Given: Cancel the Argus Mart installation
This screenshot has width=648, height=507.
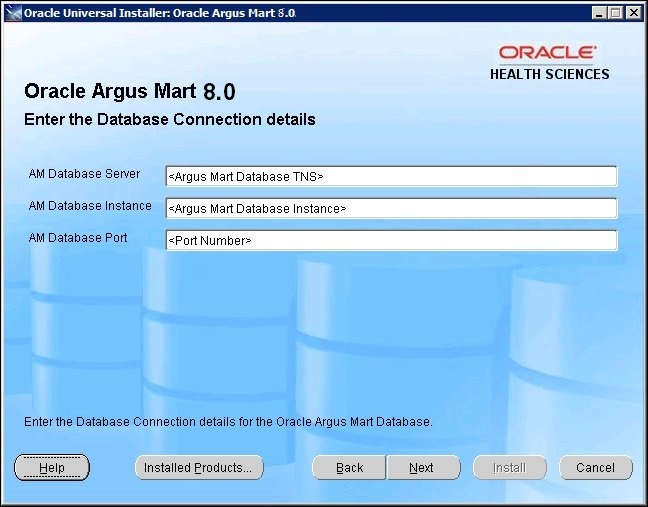Looking at the screenshot, I should 596,467.
